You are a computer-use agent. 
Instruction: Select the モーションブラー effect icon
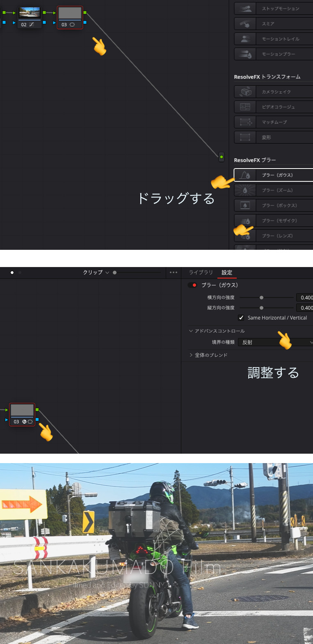(245, 54)
